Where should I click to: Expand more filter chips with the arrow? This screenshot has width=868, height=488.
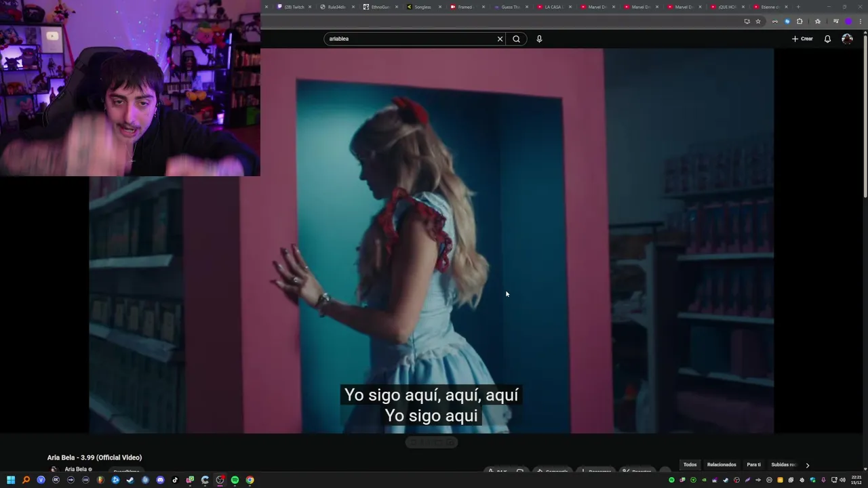pyautogui.click(x=807, y=465)
